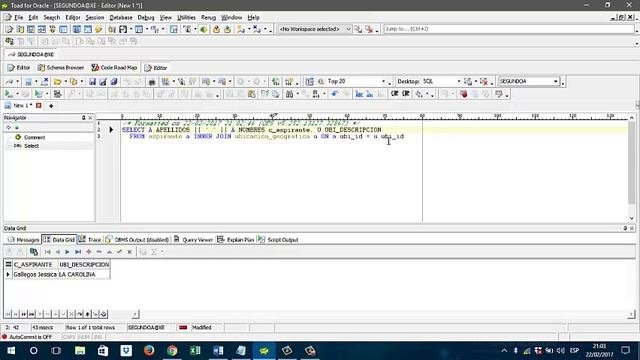The height and width of the screenshot is (360, 640).
Task: Switch to the Trace tab
Action: pos(90,240)
